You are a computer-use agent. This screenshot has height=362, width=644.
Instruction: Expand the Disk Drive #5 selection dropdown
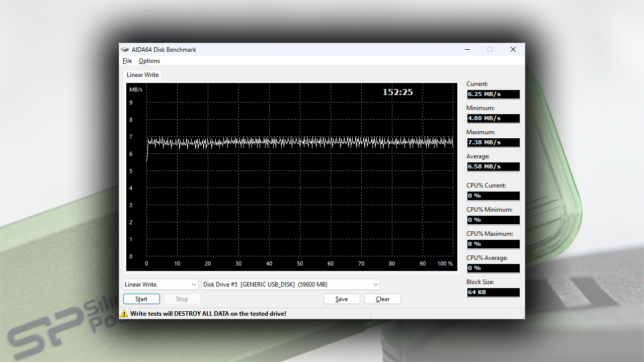click(x=290, y=285)
